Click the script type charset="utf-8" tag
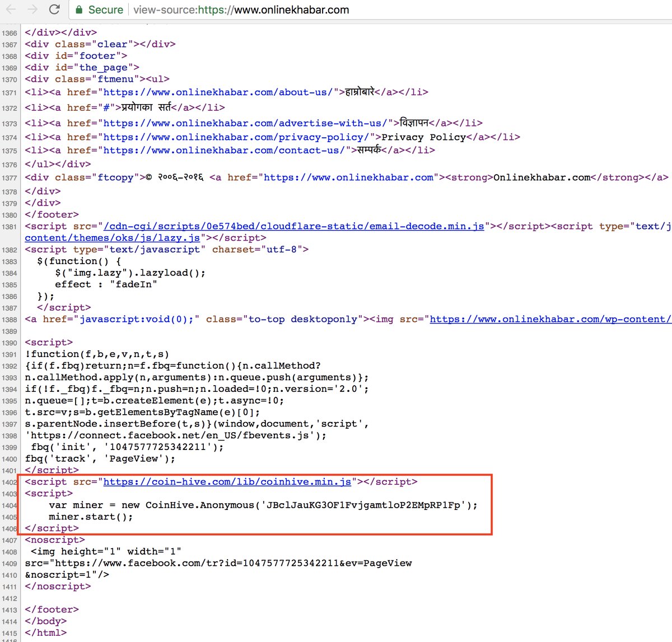Image resolution: width=672 pixels, height=642 pixels. pos(167,250)
